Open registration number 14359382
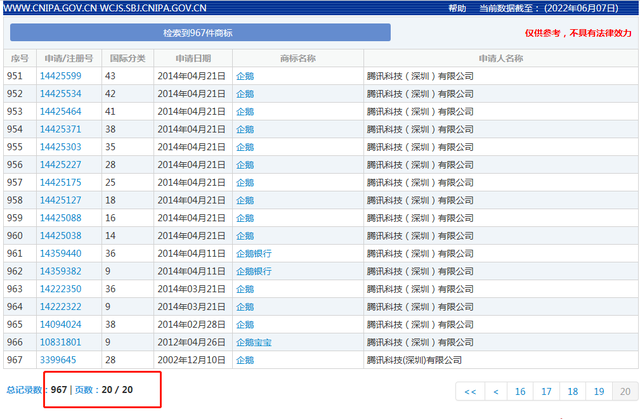The height and width of the screenshot is (419, 640). coord(60,271)
